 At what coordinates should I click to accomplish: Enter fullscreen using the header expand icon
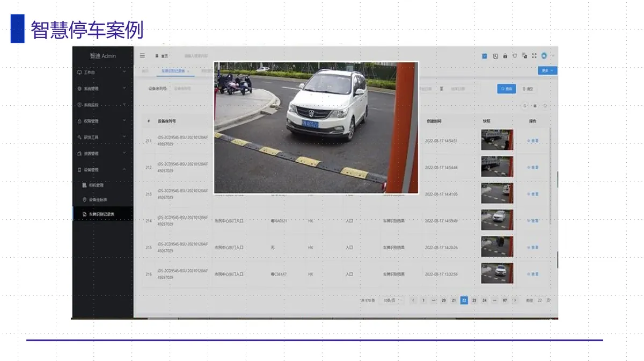coord(534,55)
